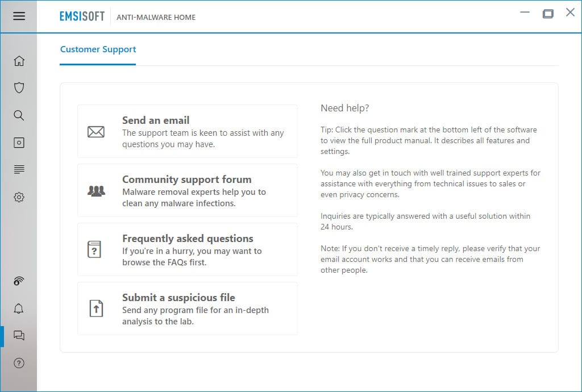Click the 'Need help?' heading
This screenshot has width=582, height=392.
(x=345, y=108)
